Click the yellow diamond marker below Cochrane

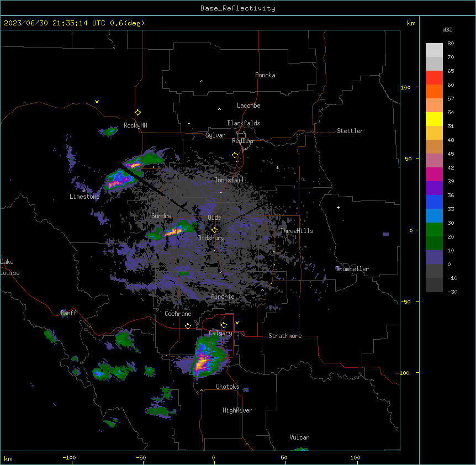[x=188, y=326]
